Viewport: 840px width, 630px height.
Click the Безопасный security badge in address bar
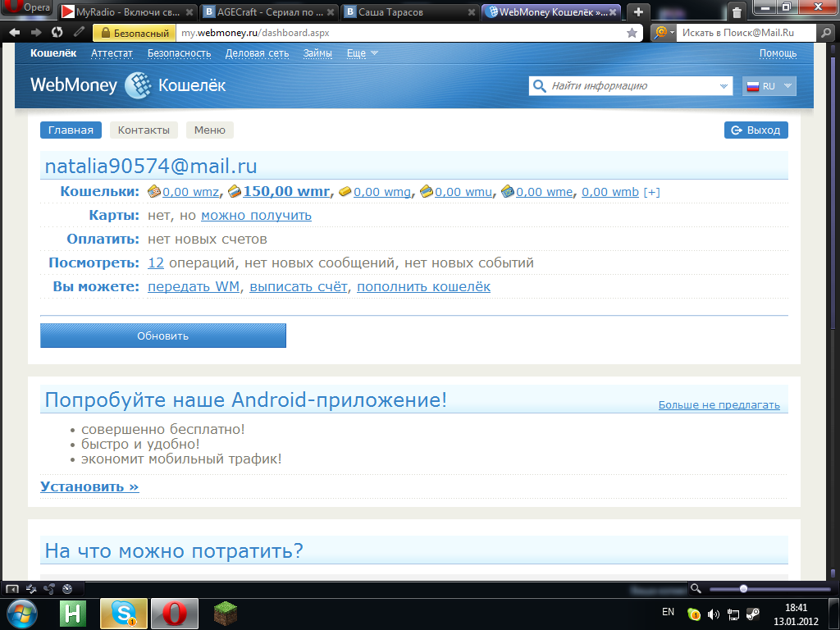tap(135, 33)
